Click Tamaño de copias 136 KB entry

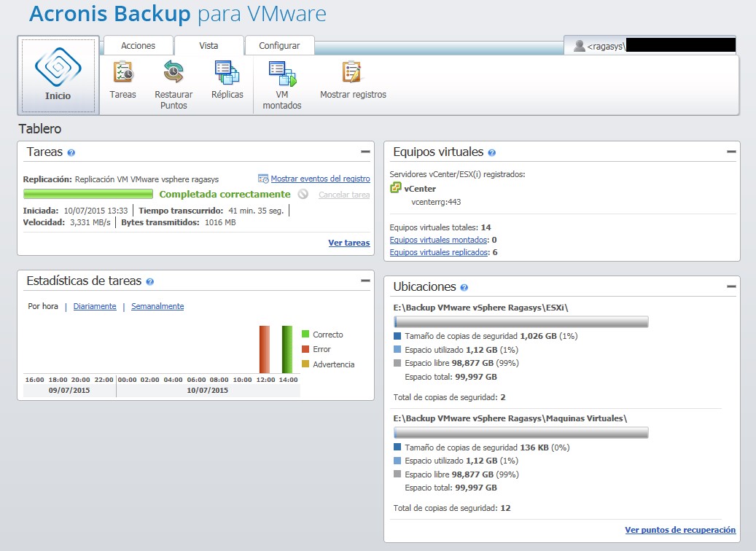(487, 448)
